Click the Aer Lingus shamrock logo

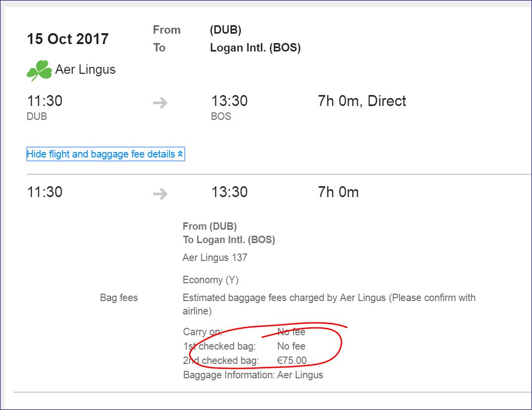pyautogui.click(x=39, y=71)
